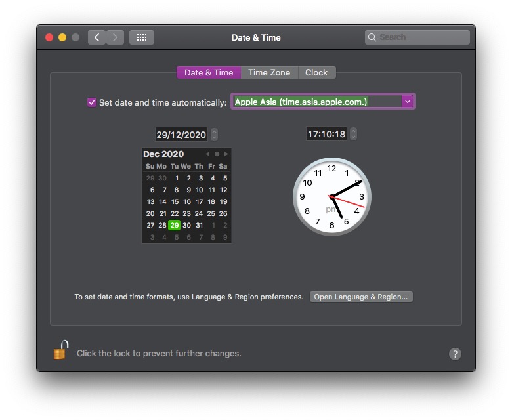Viewport: 512px width, 420px height.
Task: Switch to the Date & Time tab
Action: click(209, 72)
